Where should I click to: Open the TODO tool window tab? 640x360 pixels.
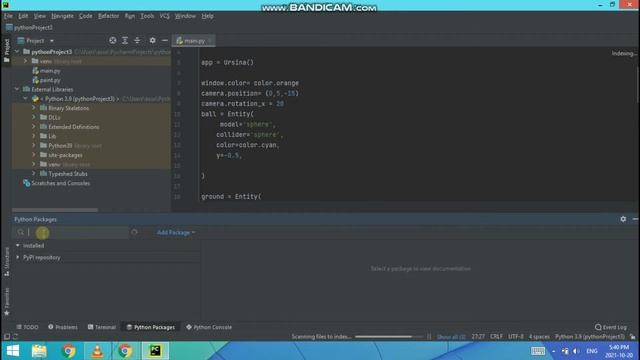(x=27, y=327)
